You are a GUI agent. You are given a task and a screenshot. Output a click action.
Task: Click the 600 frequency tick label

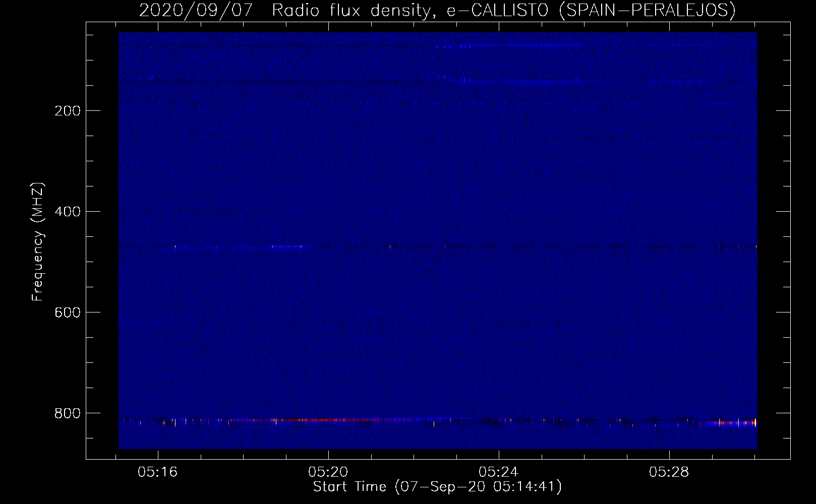(67, 312)
